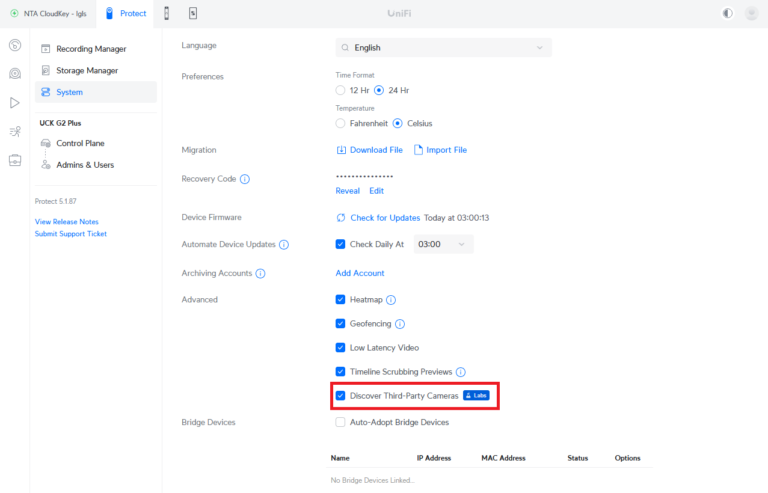
Task: Click the Name column header in Bridge Devices table
Action: click(x=340, y=458)
